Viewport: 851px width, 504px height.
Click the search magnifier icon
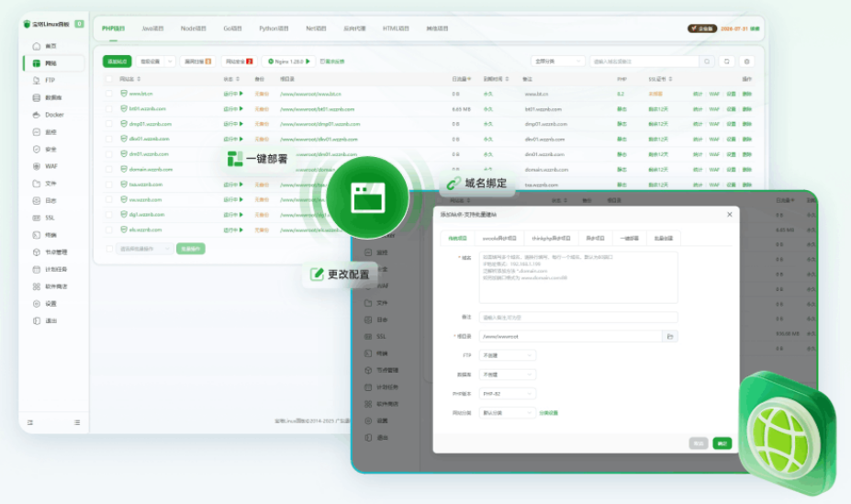coord(707,62)
